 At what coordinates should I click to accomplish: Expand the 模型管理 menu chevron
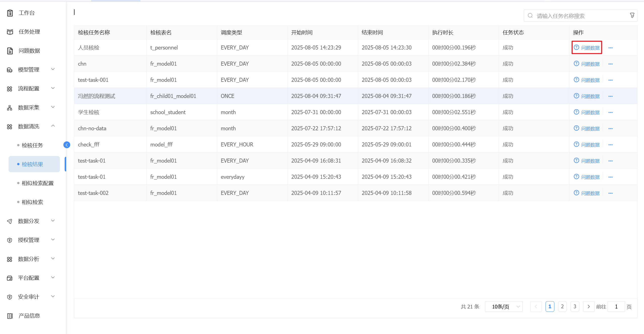pos(53,69)
